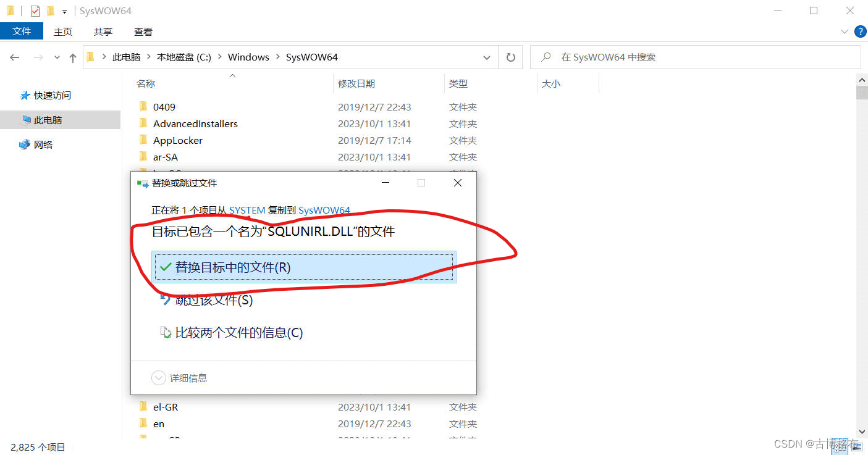Open the 0409 folder icon
This screenshot has height=455, width=868.
(143, 107)
